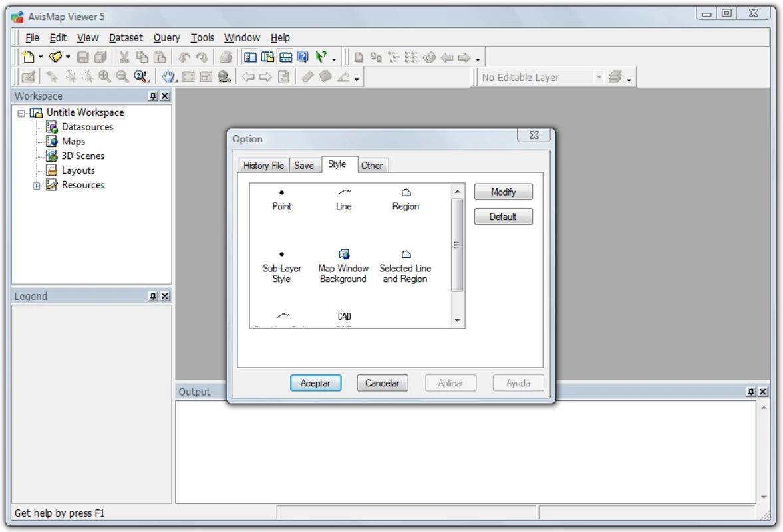The height and width of the screenshot is (532, 783).
Task: Click the Zoom In magnifier icon
Action: (105, 77)
